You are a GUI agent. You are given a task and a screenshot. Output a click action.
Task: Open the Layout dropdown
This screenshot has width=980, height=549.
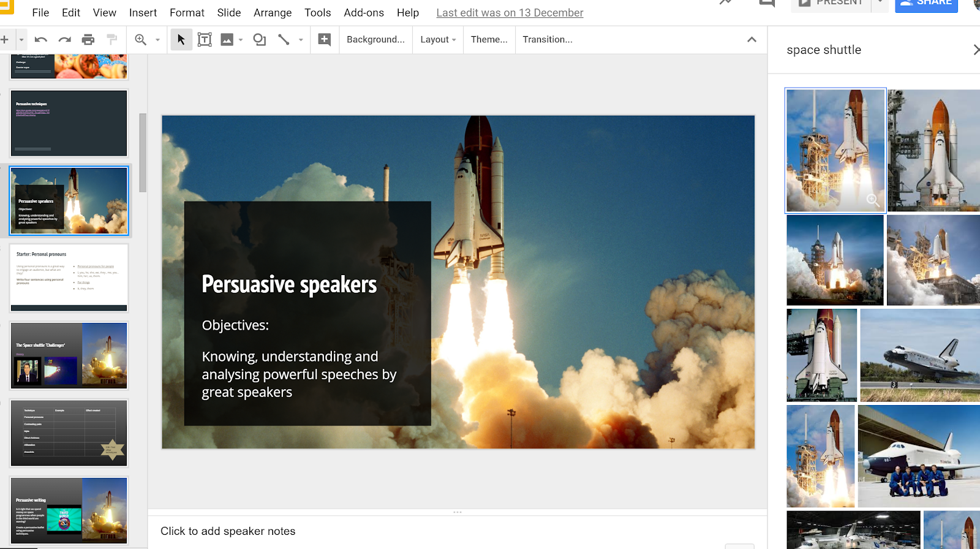point(438,40)
